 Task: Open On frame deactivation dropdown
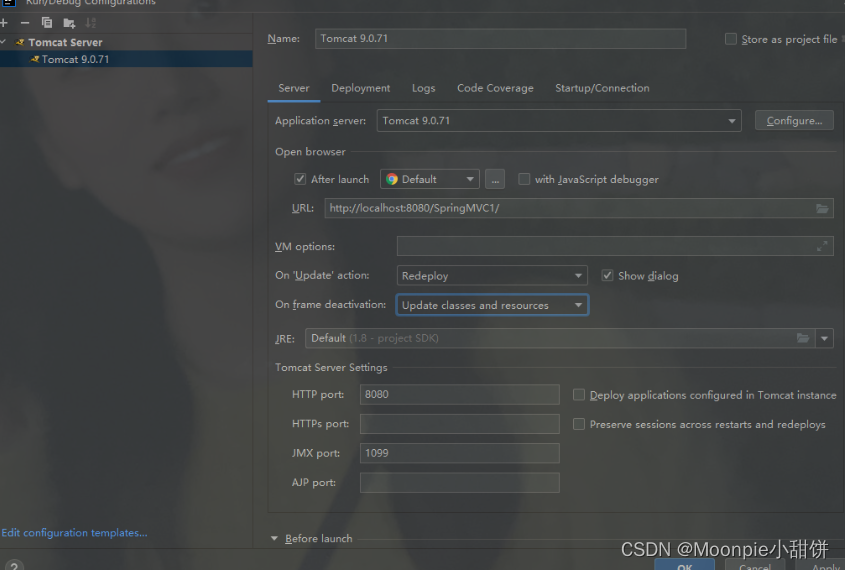[491, 305]
